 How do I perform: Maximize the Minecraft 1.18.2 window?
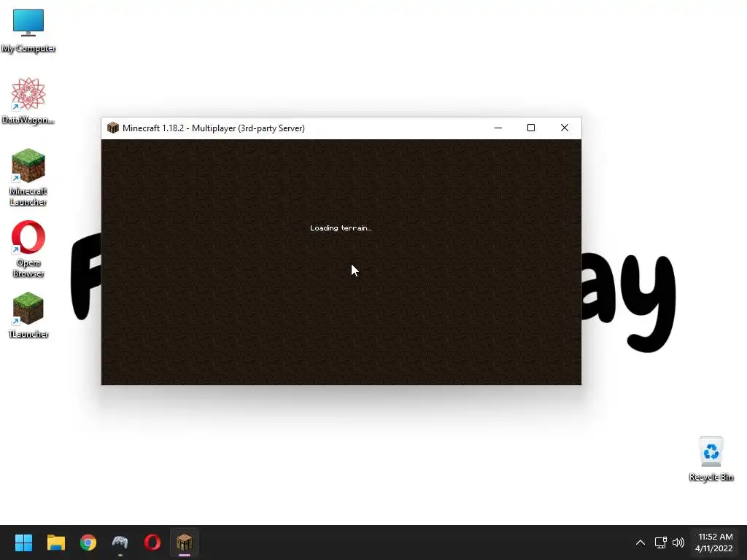click(x=531, y=128)
